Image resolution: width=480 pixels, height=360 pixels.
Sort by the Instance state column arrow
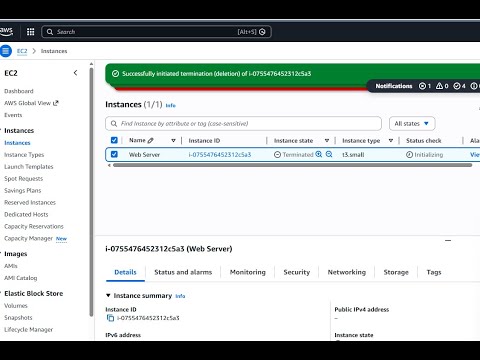(x=327, y=141)
